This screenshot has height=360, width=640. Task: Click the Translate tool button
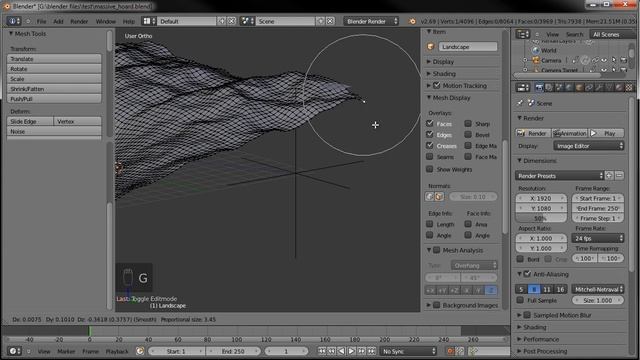[54, 59]
